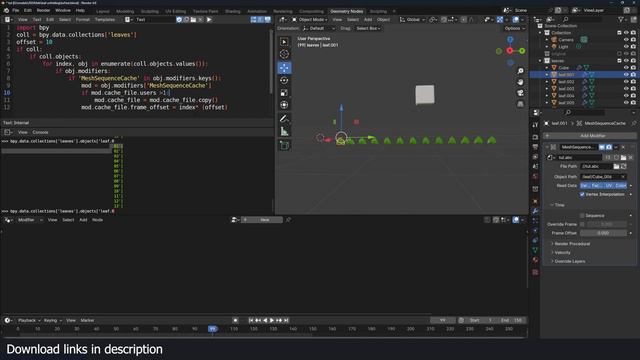Play the animation in timeline

272,320
